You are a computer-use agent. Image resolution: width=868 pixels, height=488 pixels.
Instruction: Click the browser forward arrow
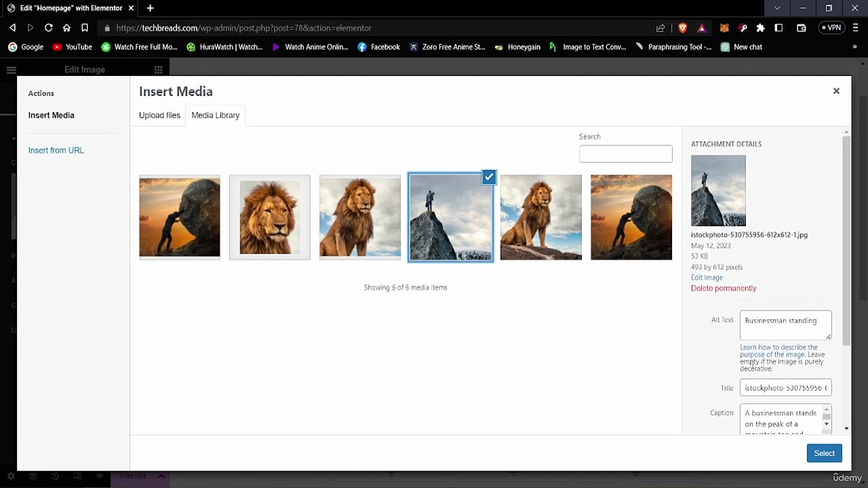click(31, 28)
